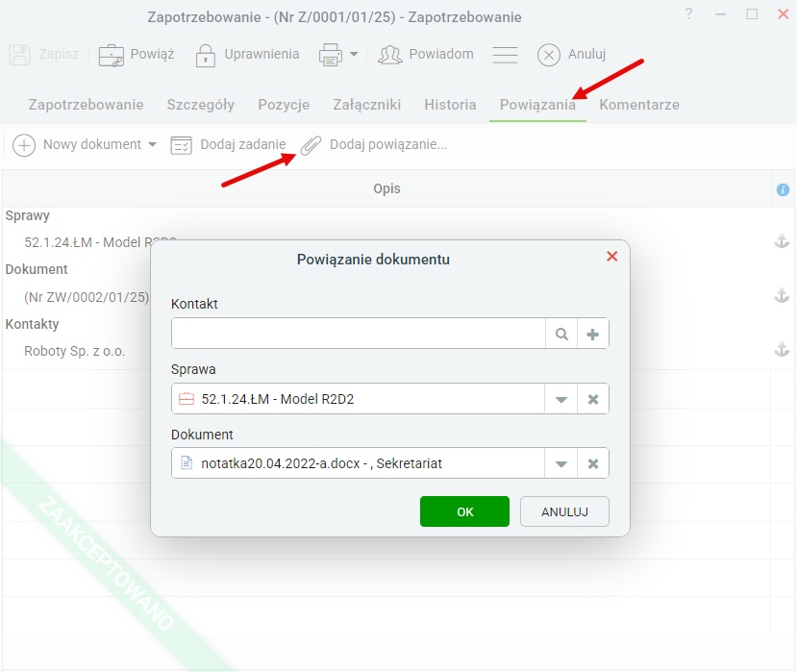Click the Opis column header
The image size is (797, 672).
386,188
